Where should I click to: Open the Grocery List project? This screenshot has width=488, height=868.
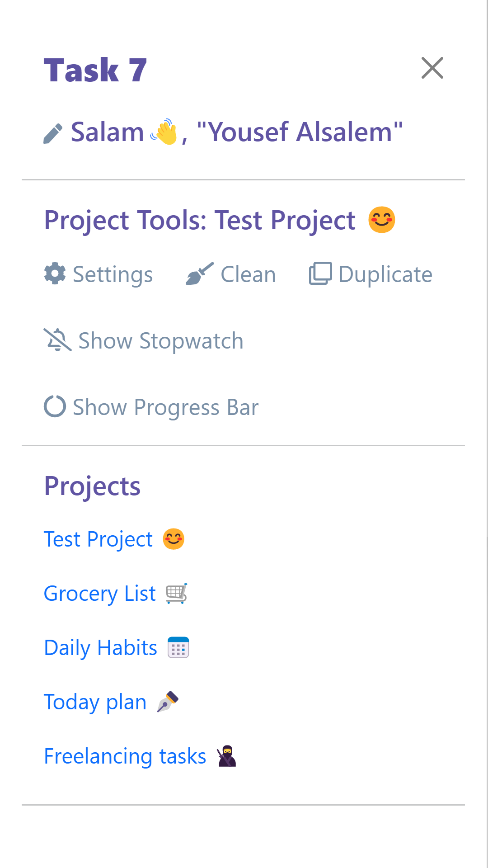pos(100,594)
